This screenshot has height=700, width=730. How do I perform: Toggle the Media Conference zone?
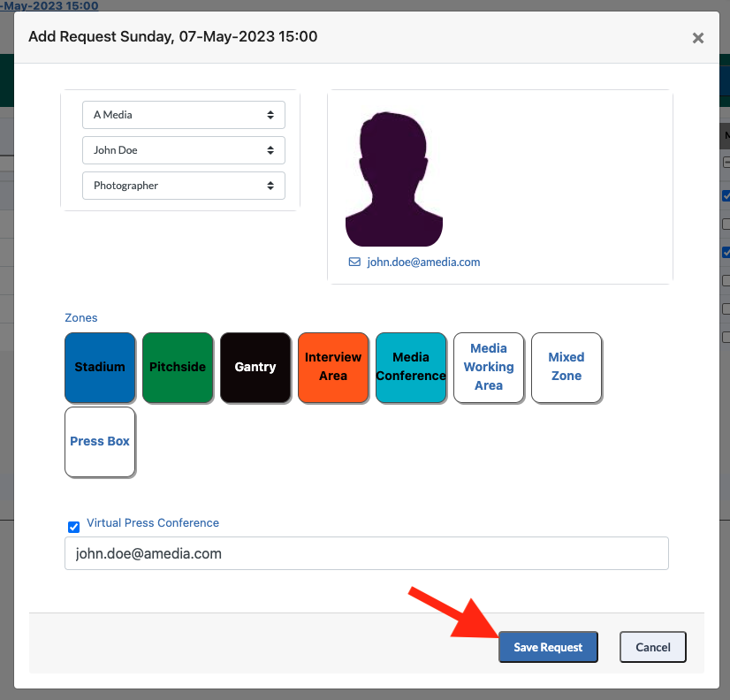click(x=411, y=368)
